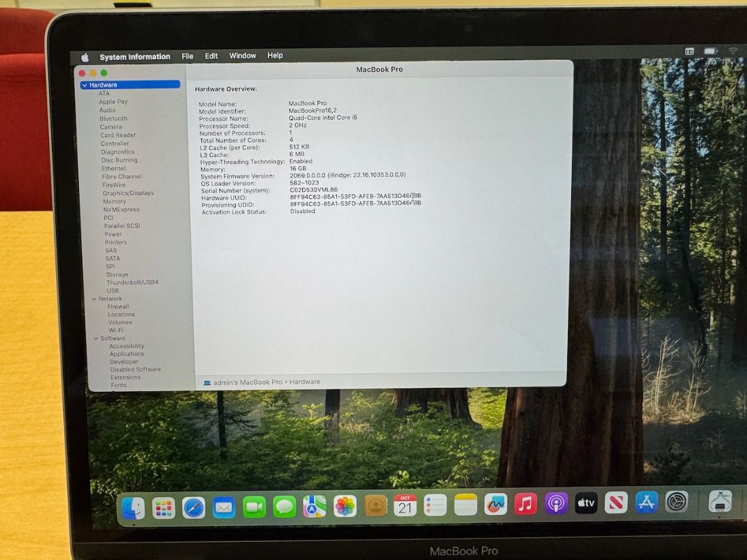Click Hardware in the bottom path bar
This screenshot has width=747, height=560.
304,382
